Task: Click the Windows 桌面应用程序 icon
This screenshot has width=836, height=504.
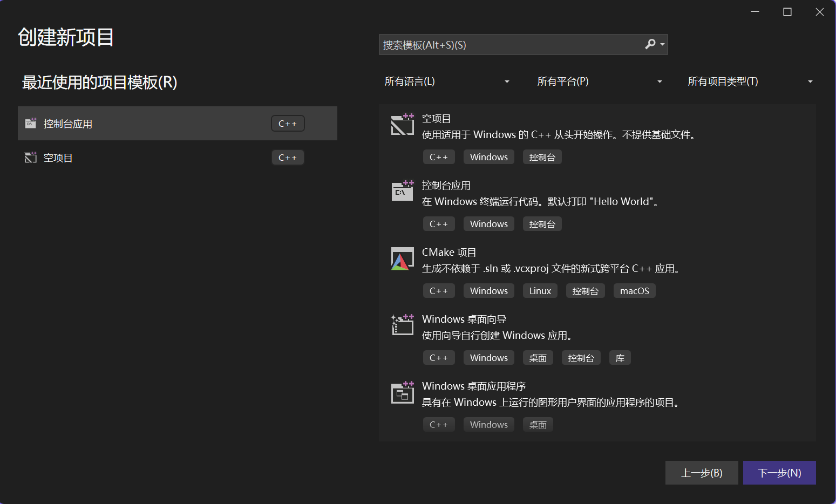Action: pyautogui.click(x=403, y=392)
